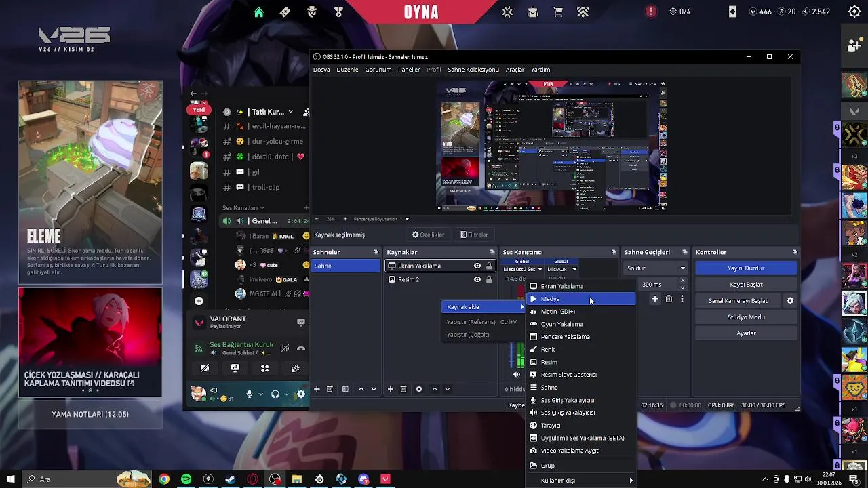Click Kaydı Başlat button
Viewport: 868px width, 488px height.
coord(746,285)
